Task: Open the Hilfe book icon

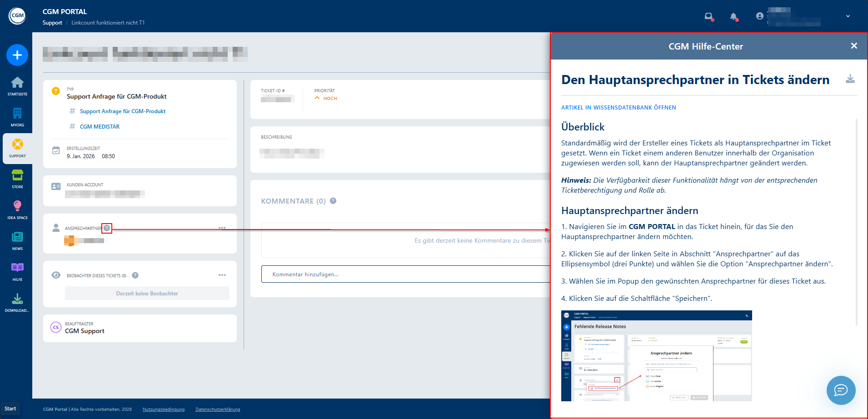Action: tap(17, 271)
